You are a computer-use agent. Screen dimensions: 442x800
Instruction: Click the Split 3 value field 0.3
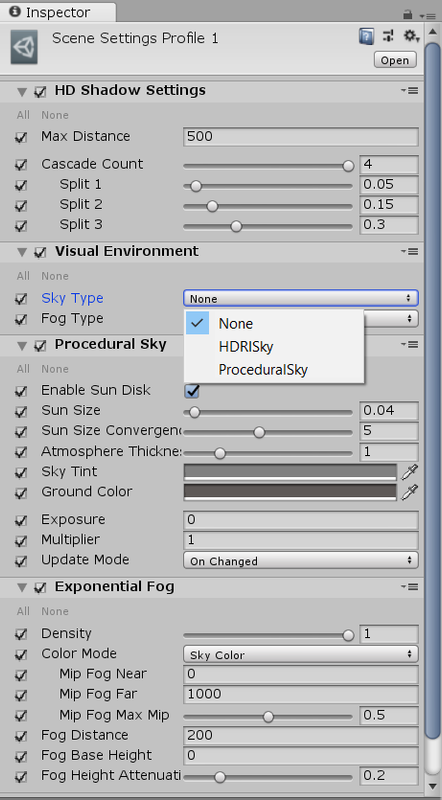389,225
